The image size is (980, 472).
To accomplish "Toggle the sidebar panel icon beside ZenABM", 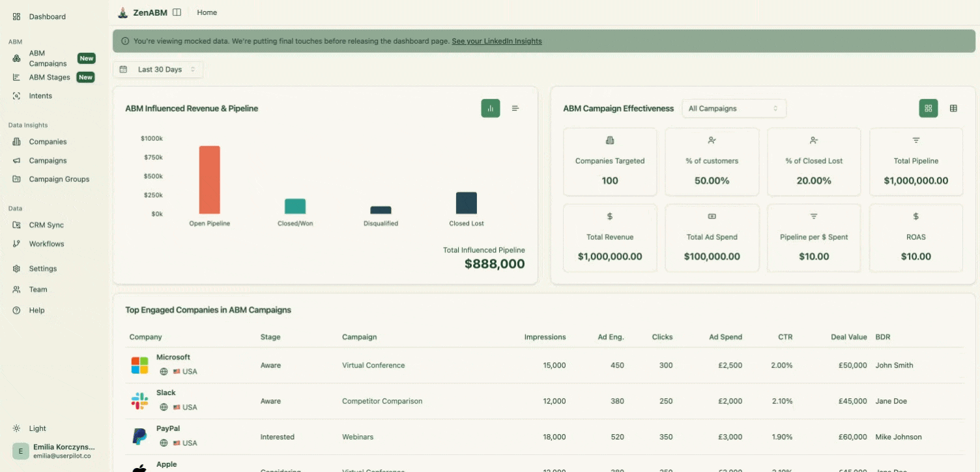I will [177, 12].
